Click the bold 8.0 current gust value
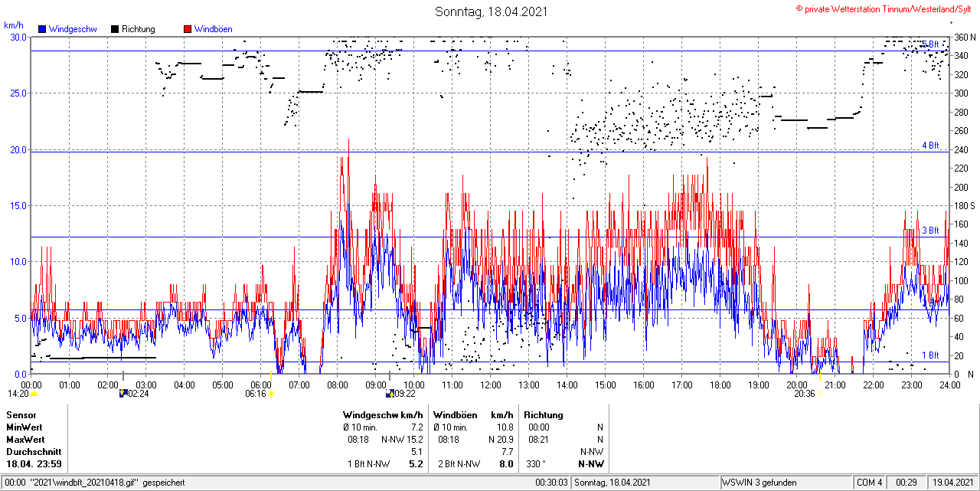 [506, 464]
